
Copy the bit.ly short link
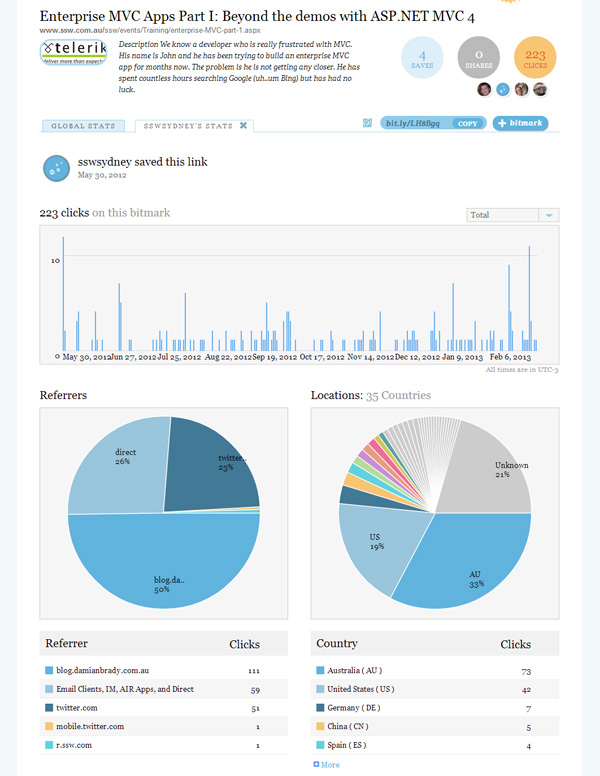coord(466,123)
